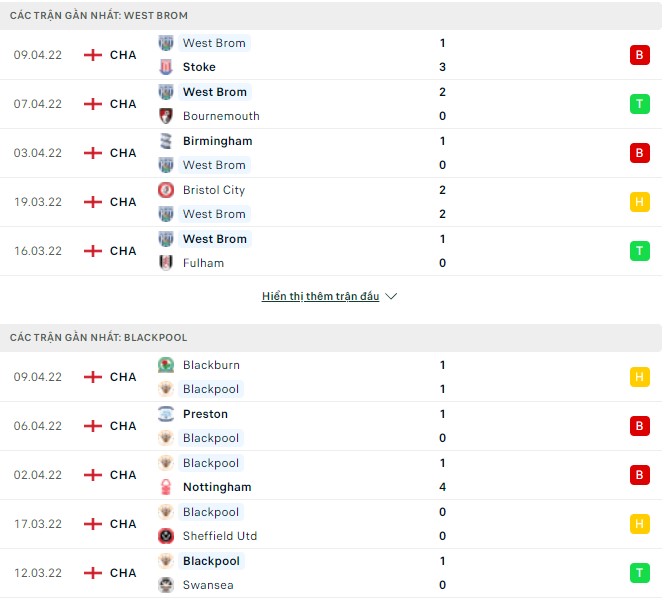Open the 'Hiển thị thêm trận đấu' link
Screen dimensions: 667x600
[x=320, y=297]
